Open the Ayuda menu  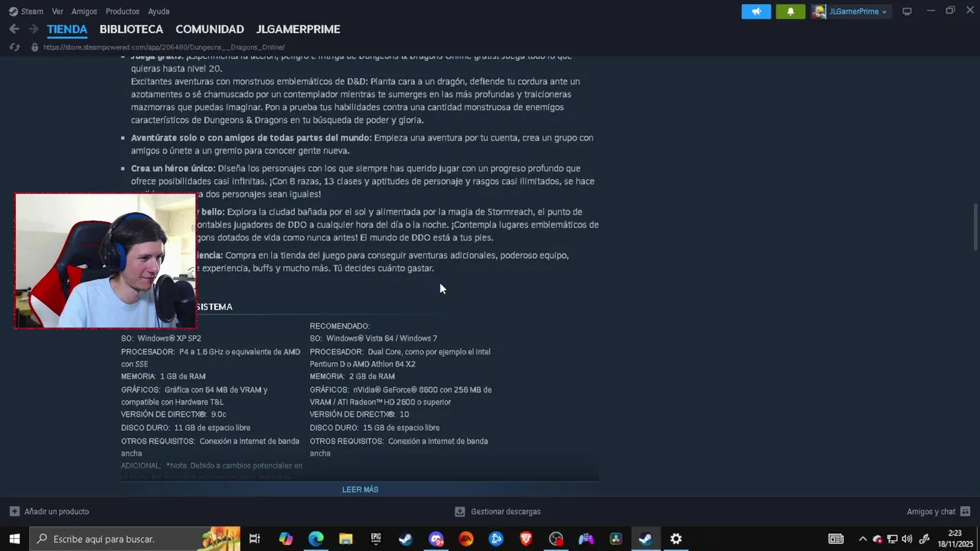coord(158,11)
